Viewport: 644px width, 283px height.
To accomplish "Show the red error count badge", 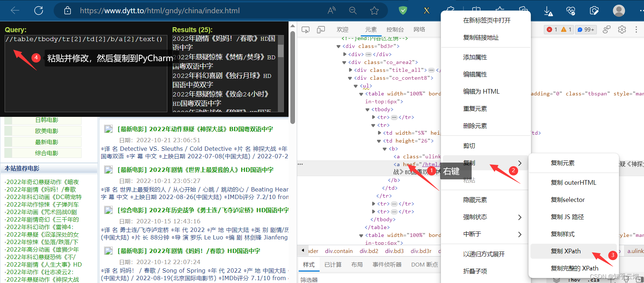I will 552,30.
